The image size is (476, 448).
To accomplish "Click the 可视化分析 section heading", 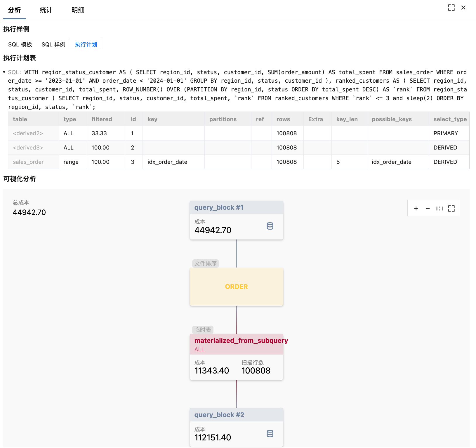I will [20, 179].
